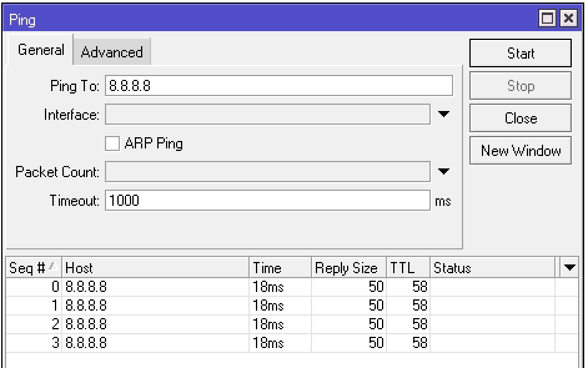This screenshot has height=368, width=588.
Task: Sort table by Time column header
Action: click(280, 268)
